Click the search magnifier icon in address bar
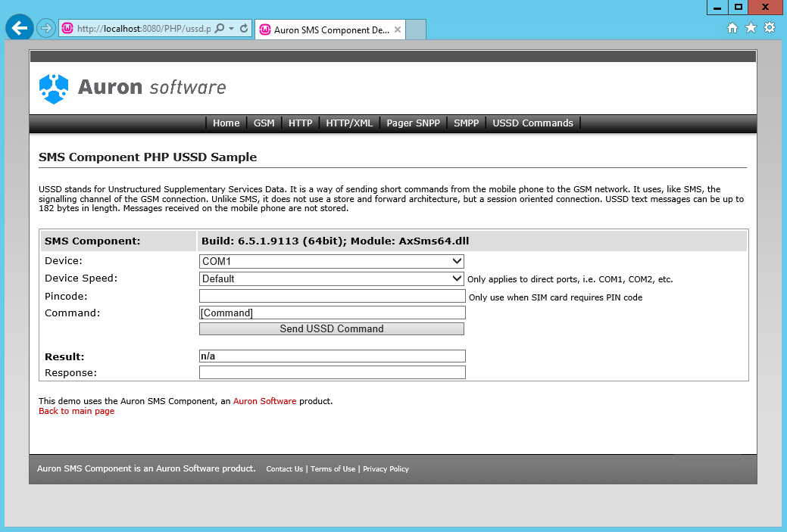This screenshot has width=787, height=532. (220, 29)
